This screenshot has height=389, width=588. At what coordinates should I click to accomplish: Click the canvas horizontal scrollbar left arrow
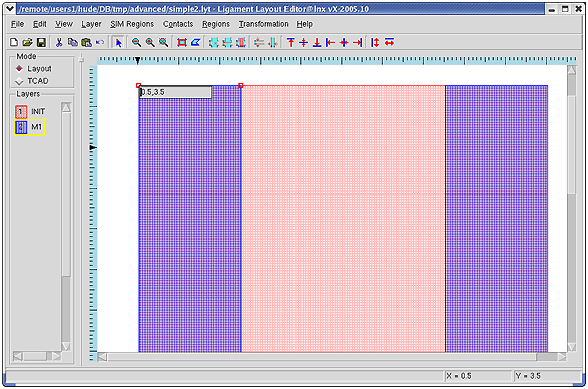coord(102,357)
